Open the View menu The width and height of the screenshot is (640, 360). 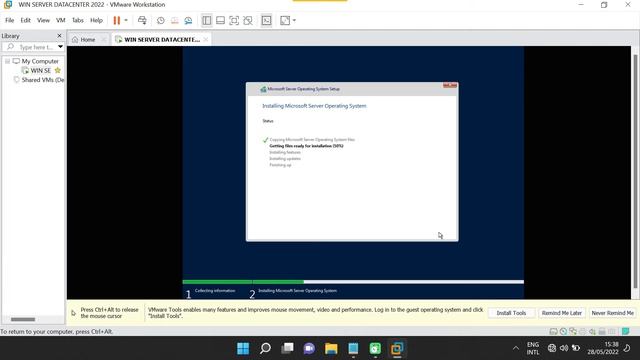tap(43, 20)
